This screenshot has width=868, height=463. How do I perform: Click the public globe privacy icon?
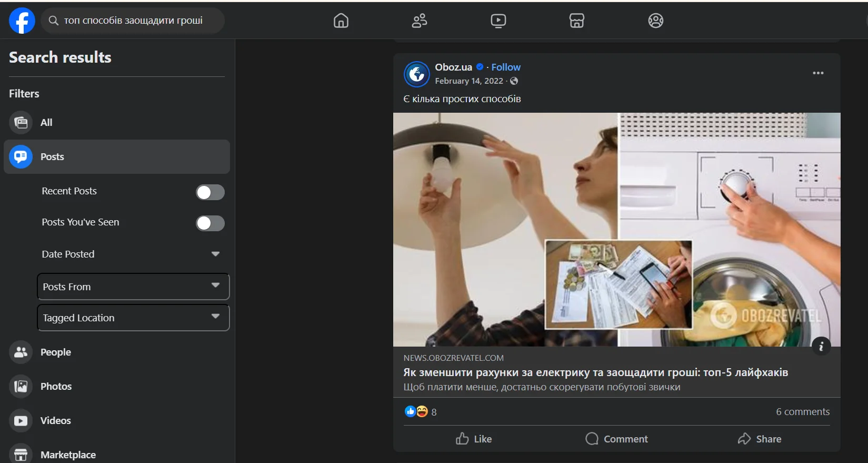[x=514, y=81]
